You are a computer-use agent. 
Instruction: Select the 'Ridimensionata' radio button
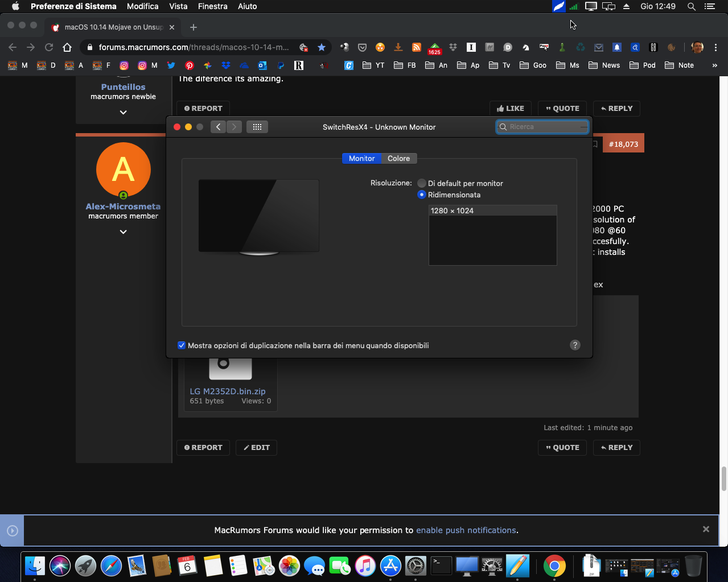[x=421, y=195]
